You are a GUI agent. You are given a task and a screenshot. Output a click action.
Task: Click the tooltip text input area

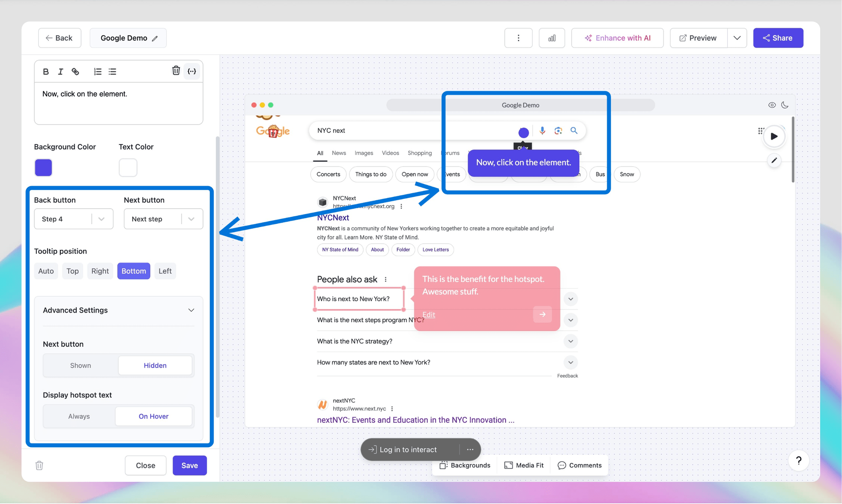(x=119, y=103)
